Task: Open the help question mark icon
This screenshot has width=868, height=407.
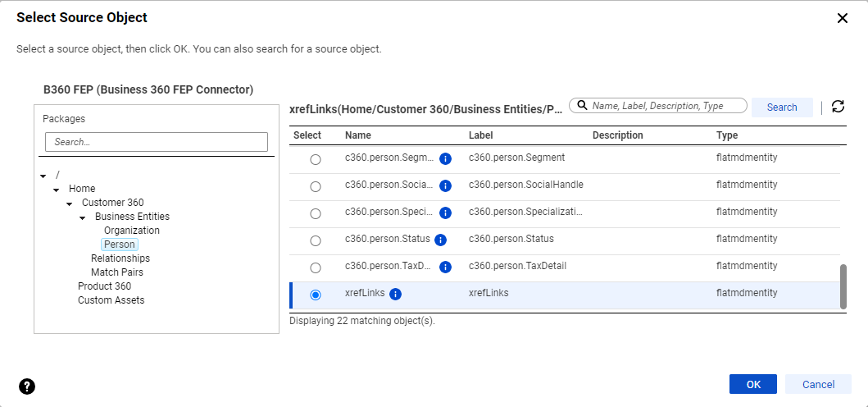Action: [x=26, y=386]
